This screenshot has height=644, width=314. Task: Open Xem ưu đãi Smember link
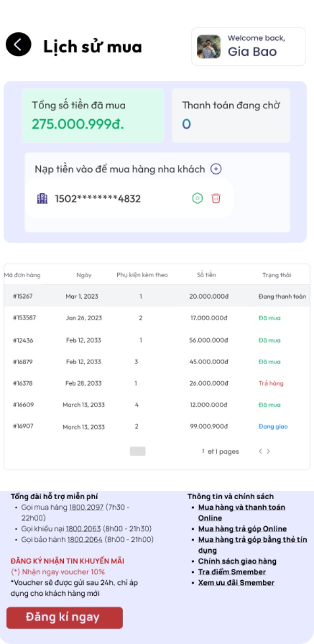pos(236,582)
